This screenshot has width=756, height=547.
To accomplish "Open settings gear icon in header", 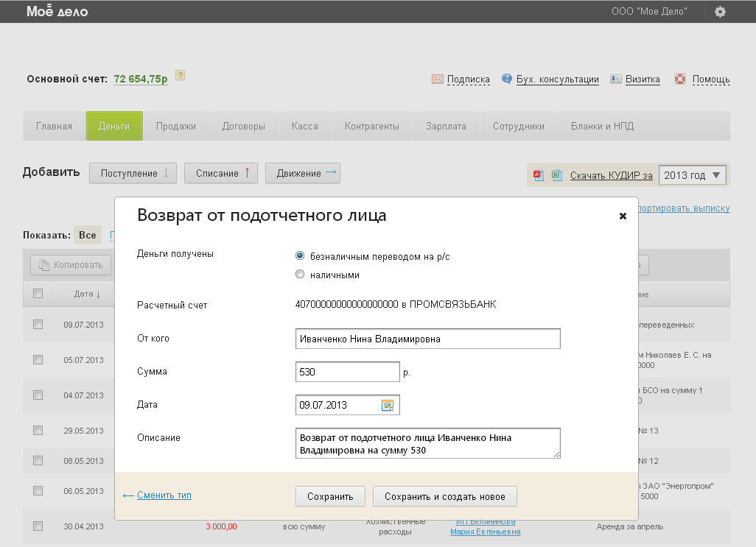I will (720, 12).
